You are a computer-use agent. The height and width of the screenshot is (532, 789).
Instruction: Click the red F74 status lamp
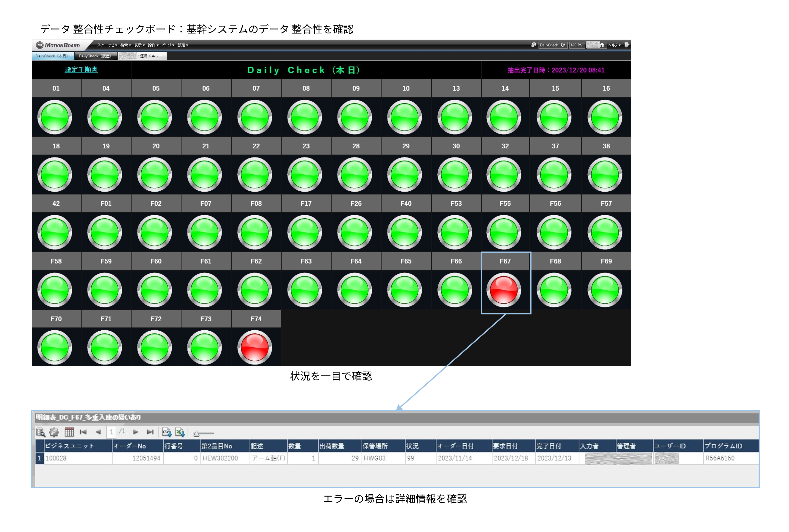click(255, 347)
